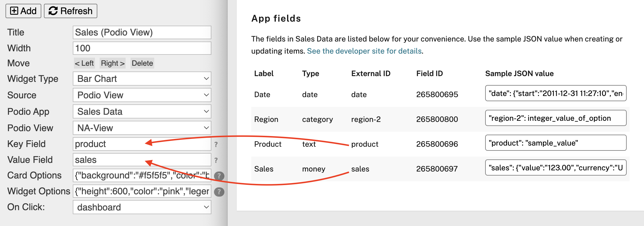Screen dimensions: 644x226
Task: Open help icon beside Widget Options
Action: pyautogui.click(x=219, y=192)
